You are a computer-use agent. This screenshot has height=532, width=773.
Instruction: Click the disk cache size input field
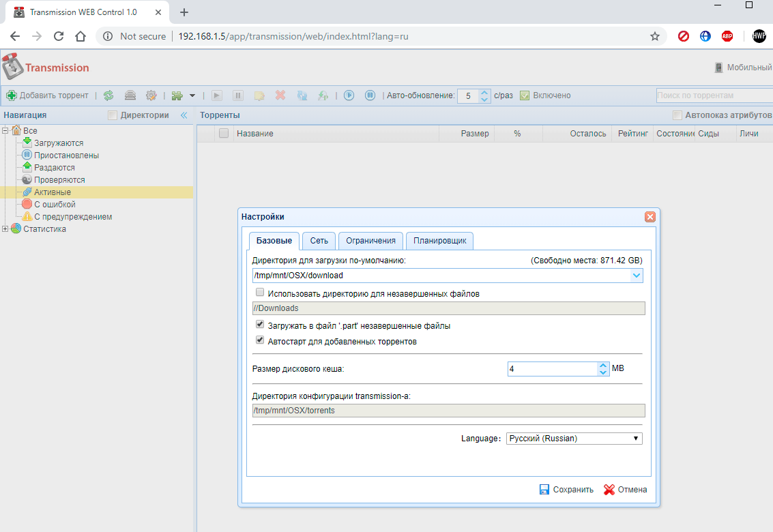[551, 368]
